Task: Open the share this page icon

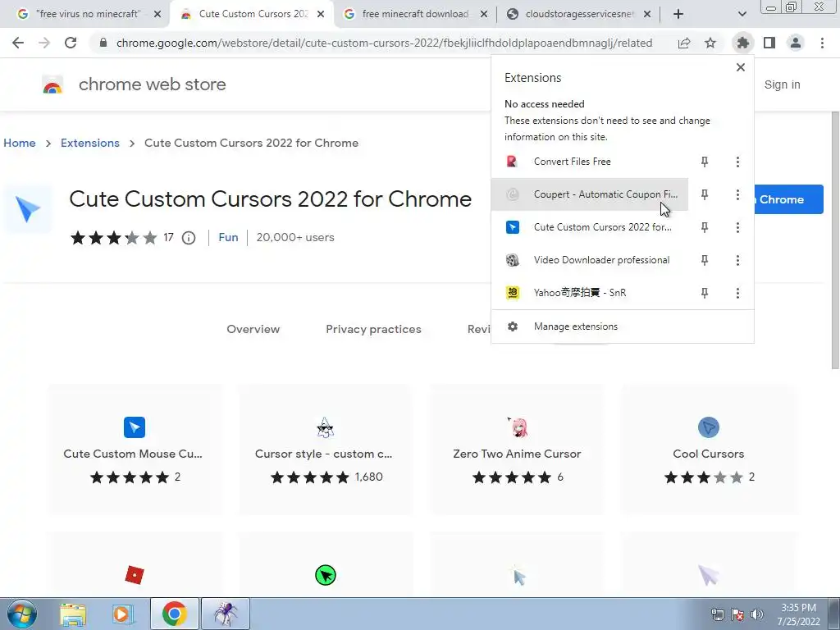Action: [684, 43]
